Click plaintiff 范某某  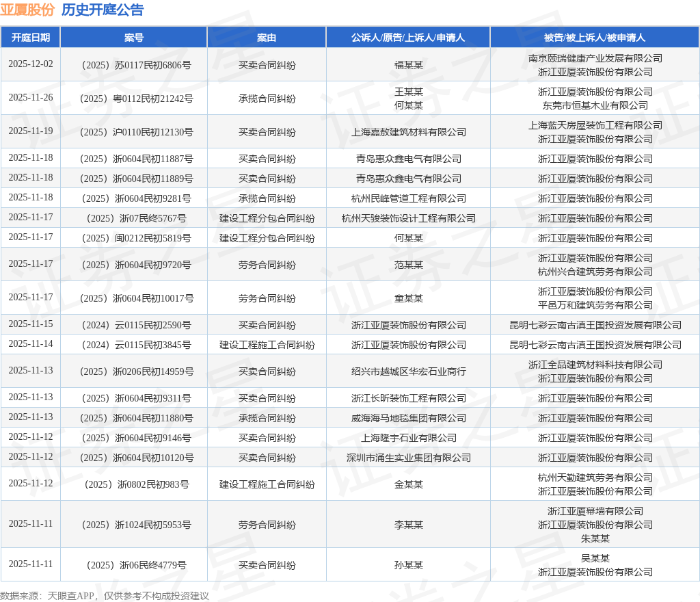[x=409, y=265]
